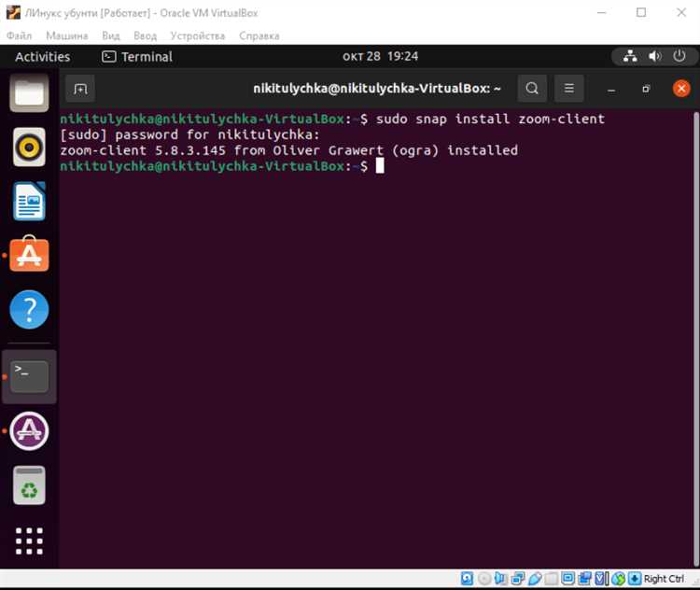
Task: Open the Ввод menu
Action: [145, 35]
